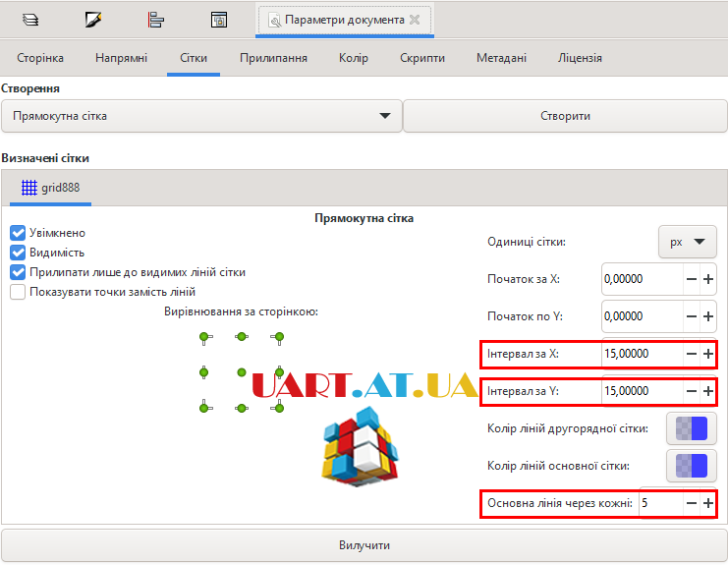Decrease Початок по Y with minus

point(692,316)
